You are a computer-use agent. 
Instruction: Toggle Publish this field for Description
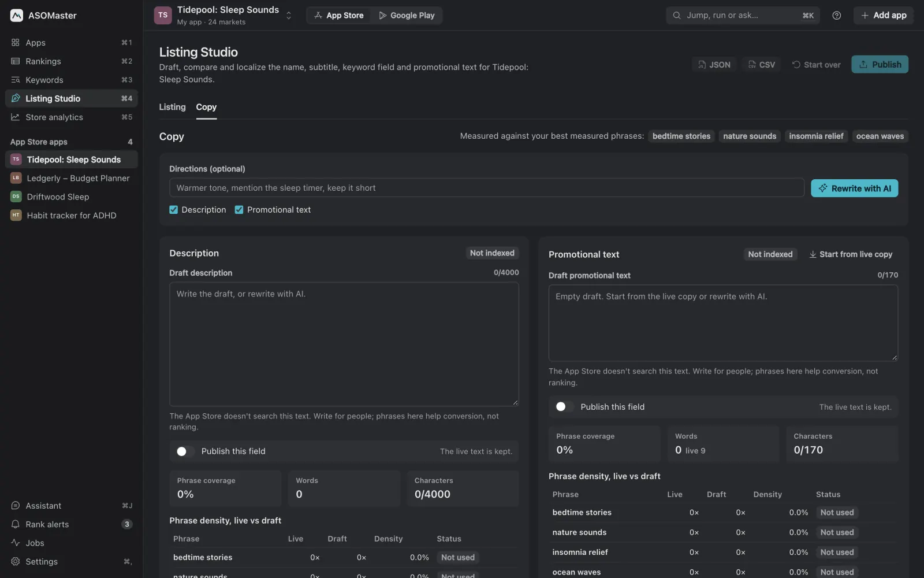coord(185,451)
